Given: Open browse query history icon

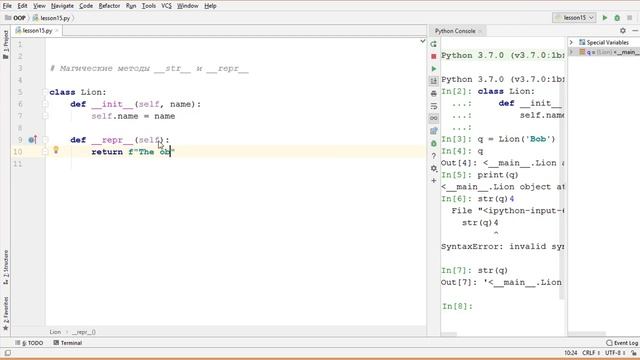Looking at the screenshot, I should click(x=433, y=131).
